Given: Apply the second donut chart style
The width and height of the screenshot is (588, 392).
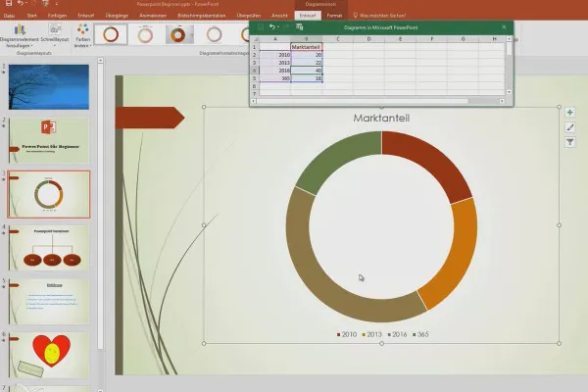Looking at the screenshot, I should (x=145, y=34).
